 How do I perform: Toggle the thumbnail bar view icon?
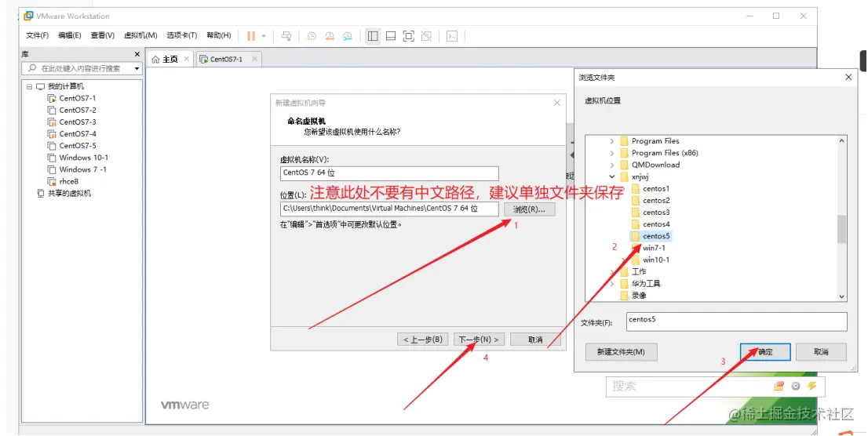click(x=391, y=36)
